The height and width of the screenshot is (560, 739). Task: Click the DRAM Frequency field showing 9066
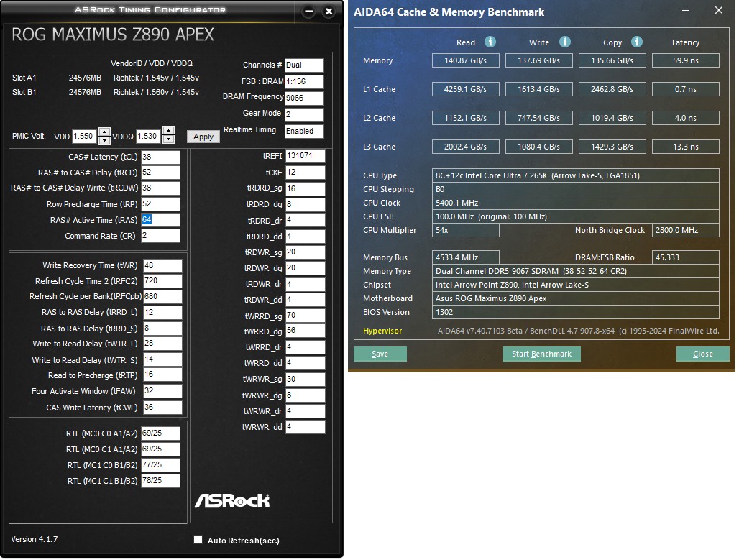pos(305,98)
